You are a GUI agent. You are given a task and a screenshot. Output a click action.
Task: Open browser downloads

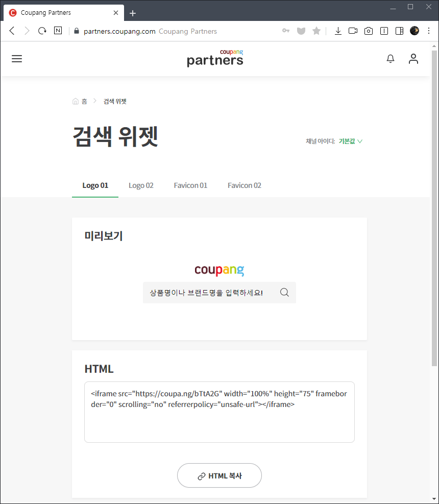(338, 31)
